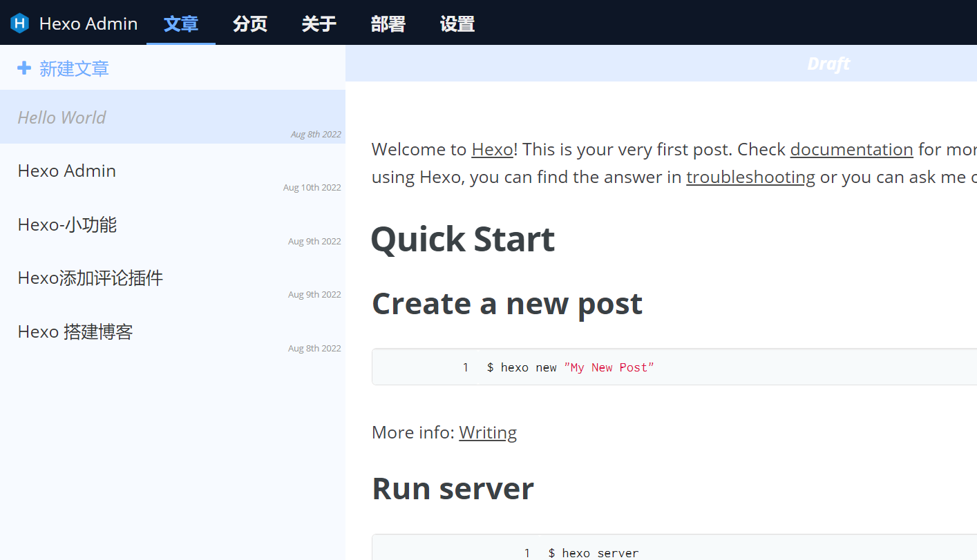Viewport: 977px width, 560px height.
Task: Click the Hexo Admin logo icon
Action: coord(20,22)
